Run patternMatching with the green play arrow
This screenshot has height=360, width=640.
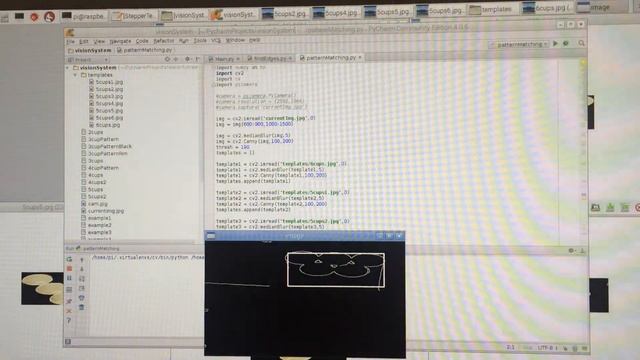tap(555, 43)
